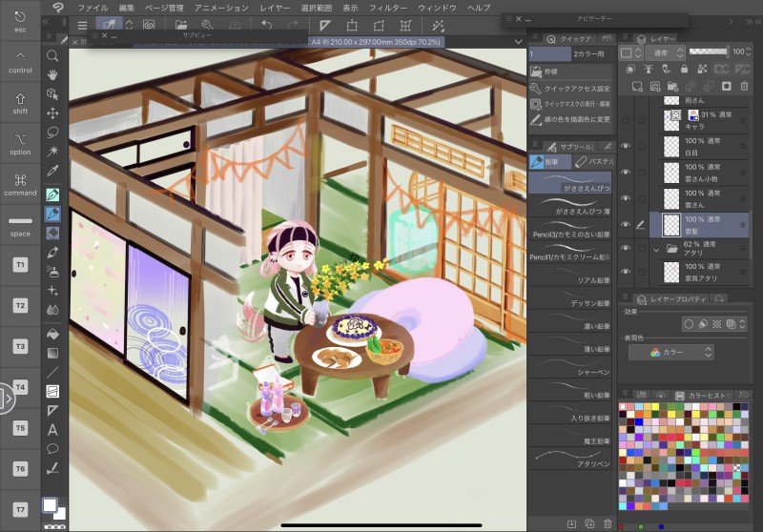This screenshot has width=763, height=532.
Task: Open the canvas tab list chevron
Action: click(518, 42)
